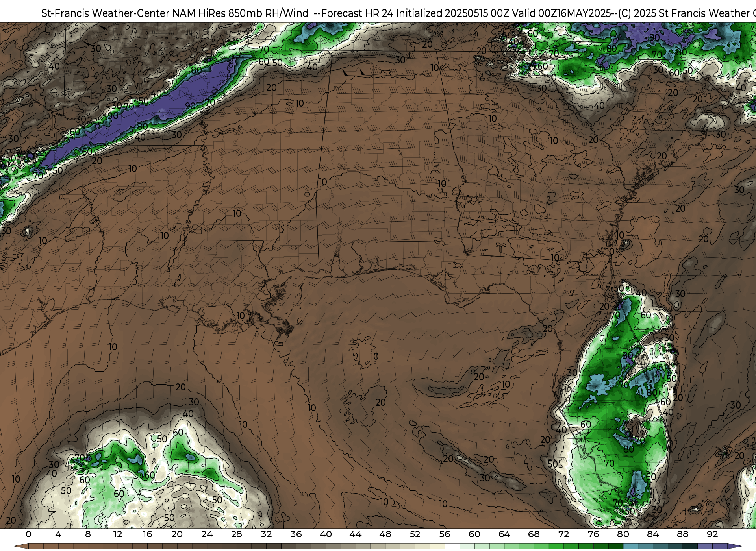Click the color bar label "12"

click(x=118, y=534)
